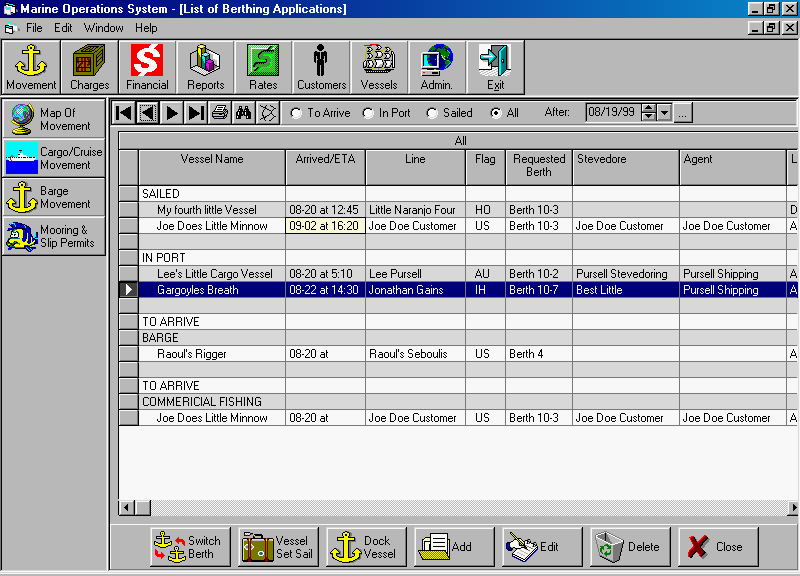Open the Financial dollar sign icon

(x=147, y=67)
